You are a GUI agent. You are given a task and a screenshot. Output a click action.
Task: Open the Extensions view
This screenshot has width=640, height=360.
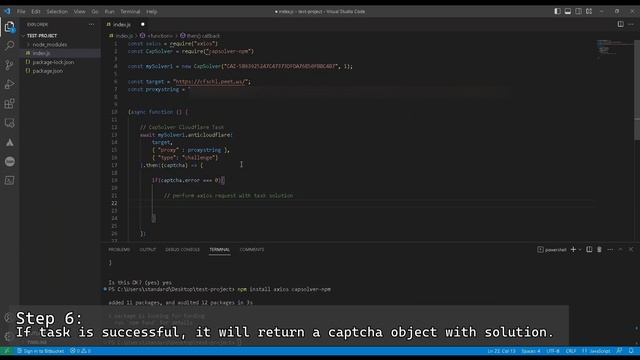9,103
